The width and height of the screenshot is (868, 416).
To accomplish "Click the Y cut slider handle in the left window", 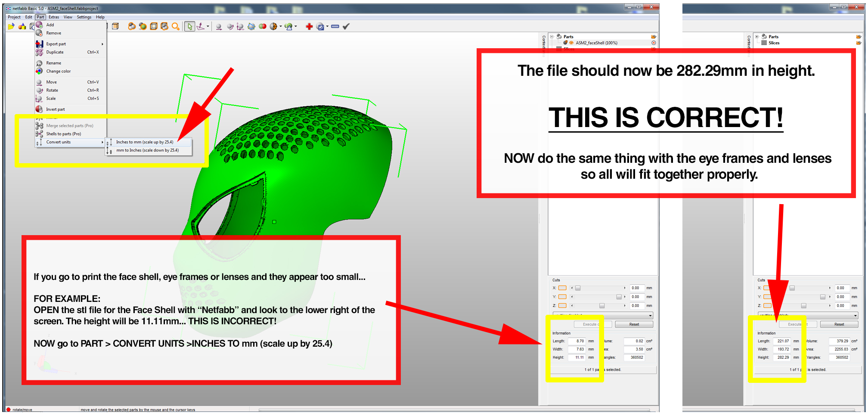I will pyautogui.click(x=619, y=297).
